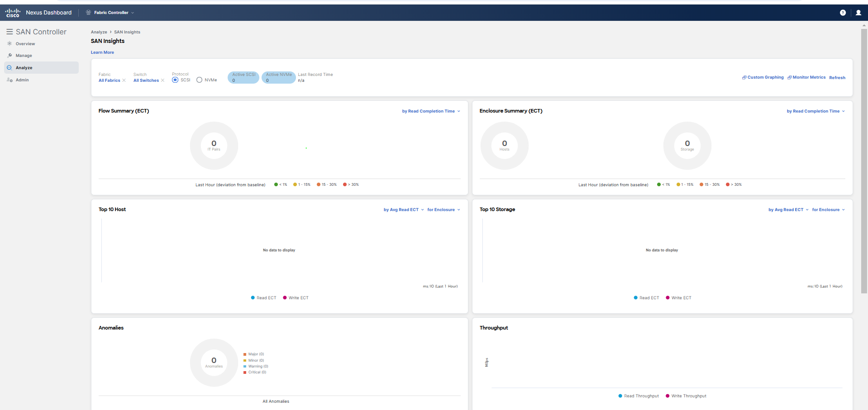Open Top 10 Storage by Avg Read ECT dropdown
This screenshot has width=868, height=410.
(x=788, y=210)
